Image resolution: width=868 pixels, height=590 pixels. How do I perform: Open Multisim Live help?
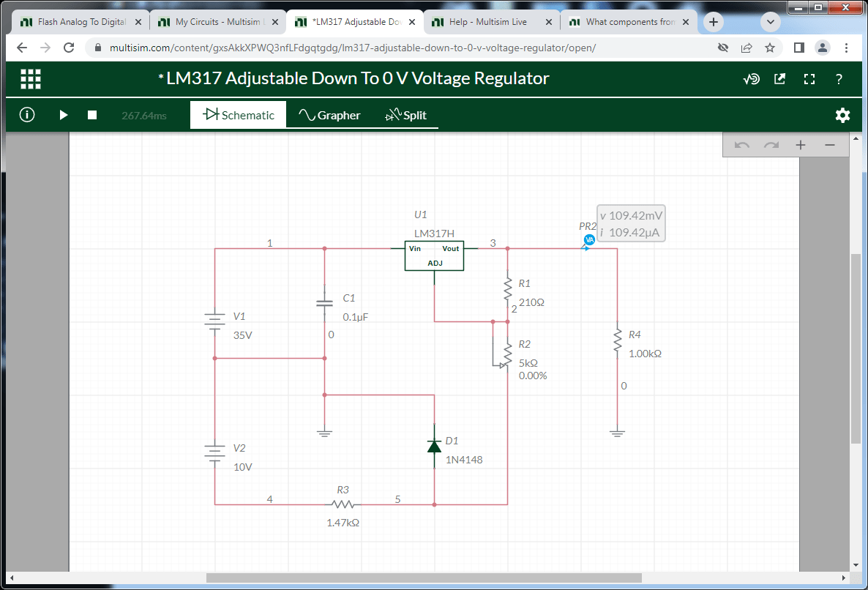(839, 78)
